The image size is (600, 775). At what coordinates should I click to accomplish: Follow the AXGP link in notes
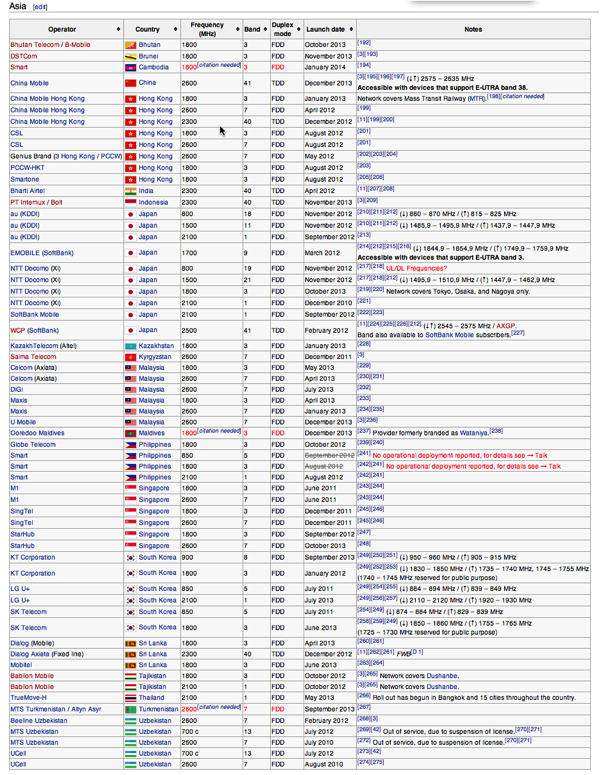(505, 326)
